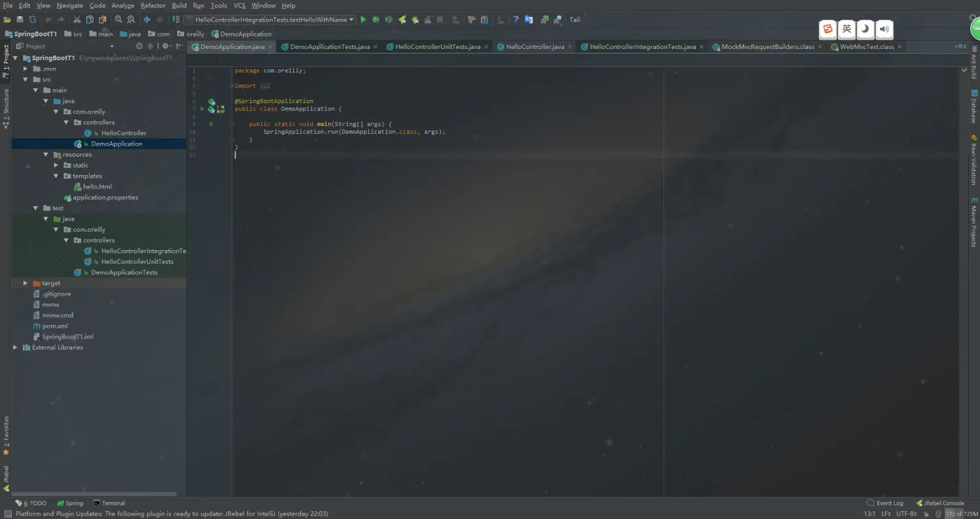Viewport: 980px width, 519px height.
Task: Click the Replace toolbar icon
Action: (131, 20)
